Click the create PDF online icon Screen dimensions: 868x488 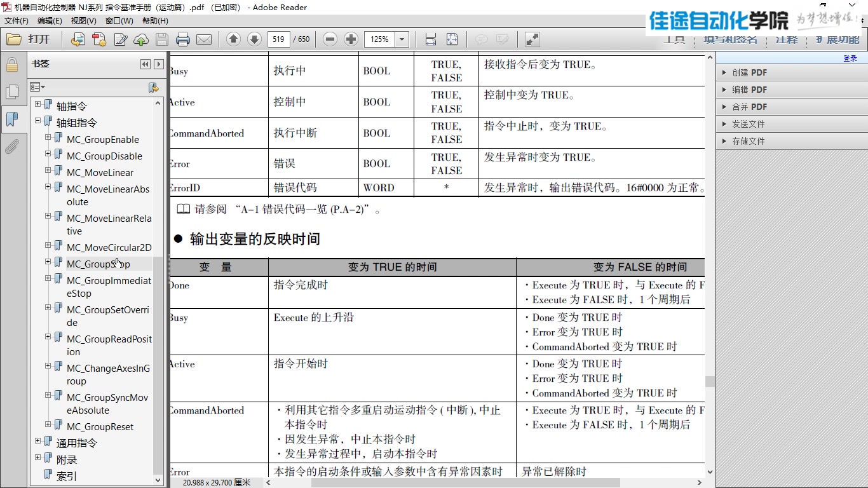[99, 39]
